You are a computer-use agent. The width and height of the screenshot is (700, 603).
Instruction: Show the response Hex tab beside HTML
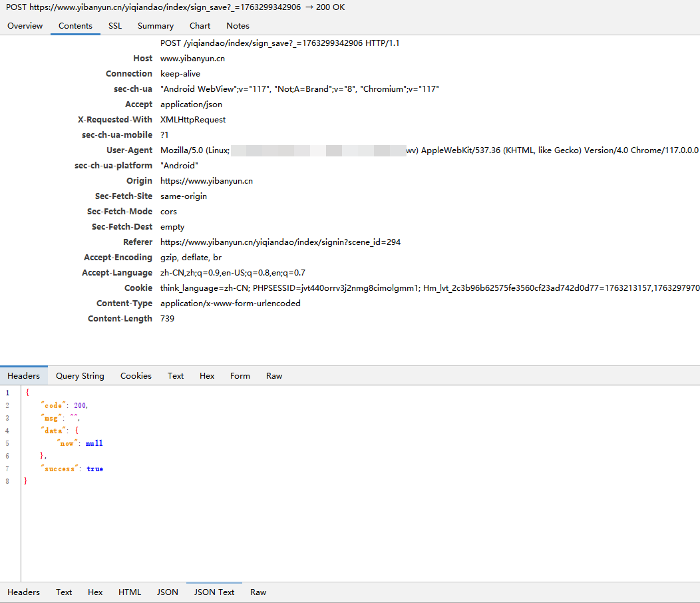95,592
